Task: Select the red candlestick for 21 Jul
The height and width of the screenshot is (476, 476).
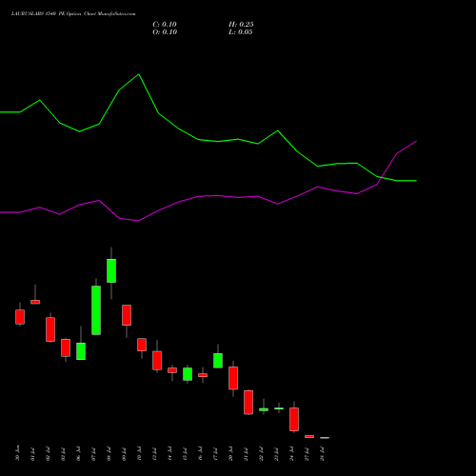Action: tap(248, 402)
